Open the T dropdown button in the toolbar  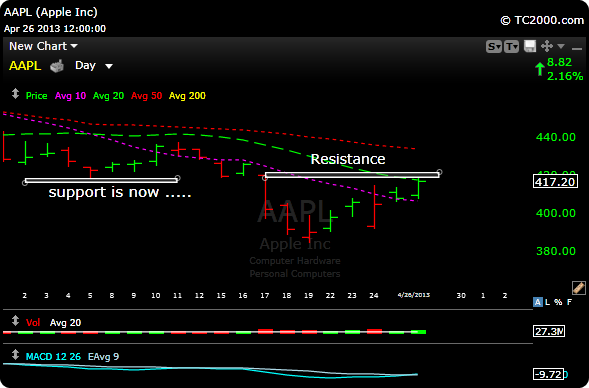coord(511,47)
